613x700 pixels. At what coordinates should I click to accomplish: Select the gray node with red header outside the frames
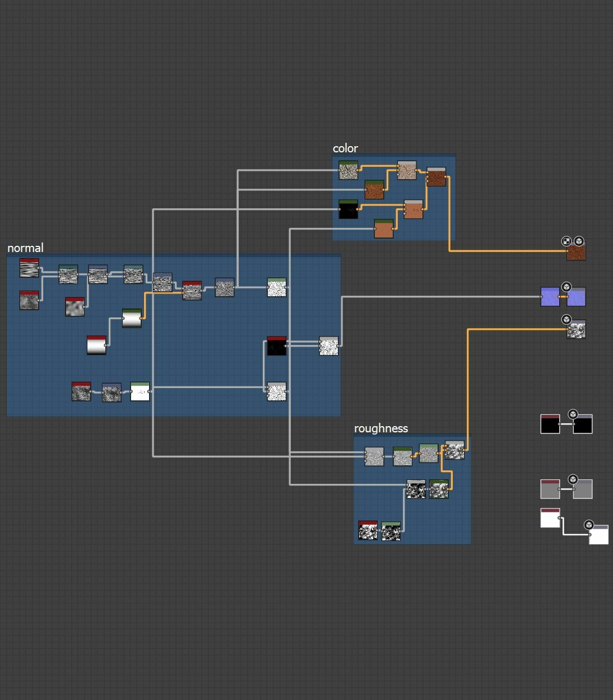point(550,489)
